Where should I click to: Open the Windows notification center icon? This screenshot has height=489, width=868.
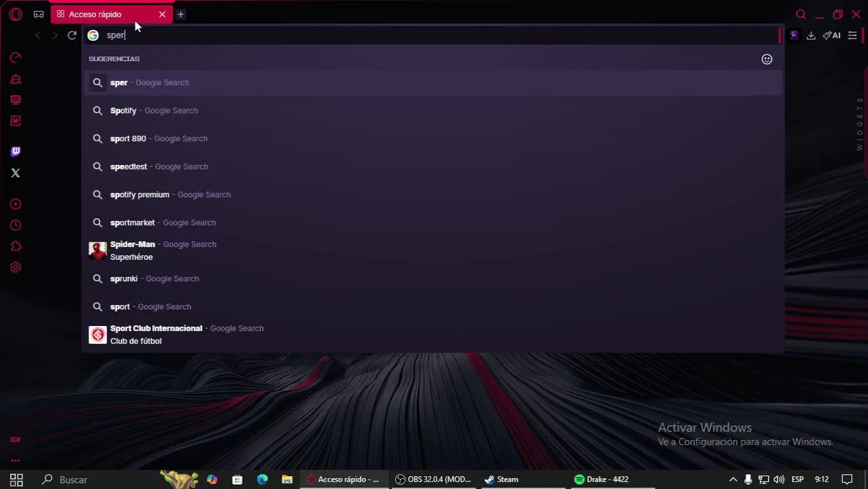click(847, 479)
